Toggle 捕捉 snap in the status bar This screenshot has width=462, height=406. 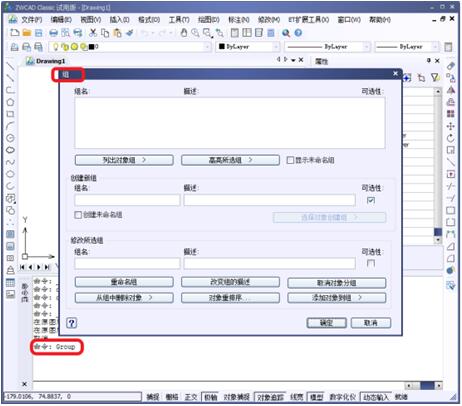click(x=153, y=397)
